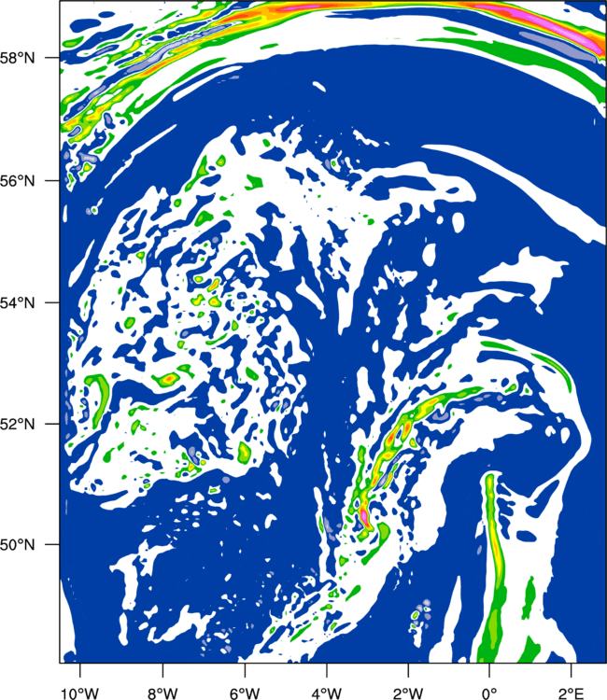Image resolution: width=607 pixels, height=700 pixels.
Task: Click the 58°N latitude label
Action: coord(18,58)
